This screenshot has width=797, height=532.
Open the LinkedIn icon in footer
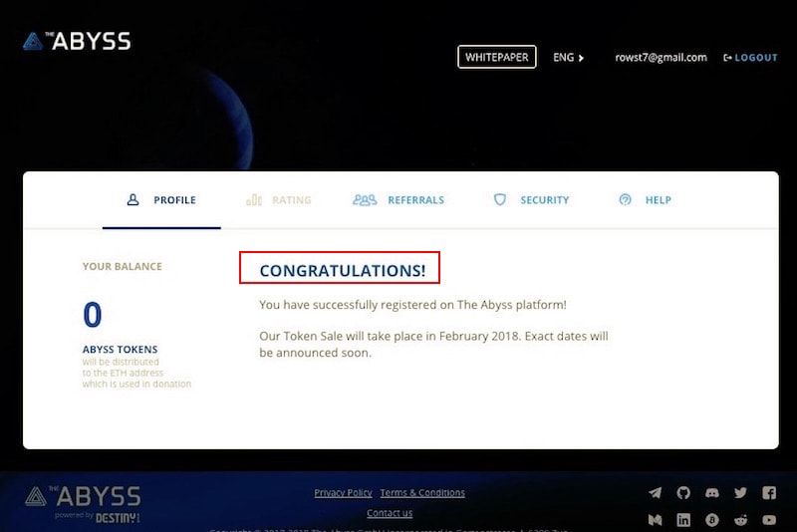tap(683, 520)
